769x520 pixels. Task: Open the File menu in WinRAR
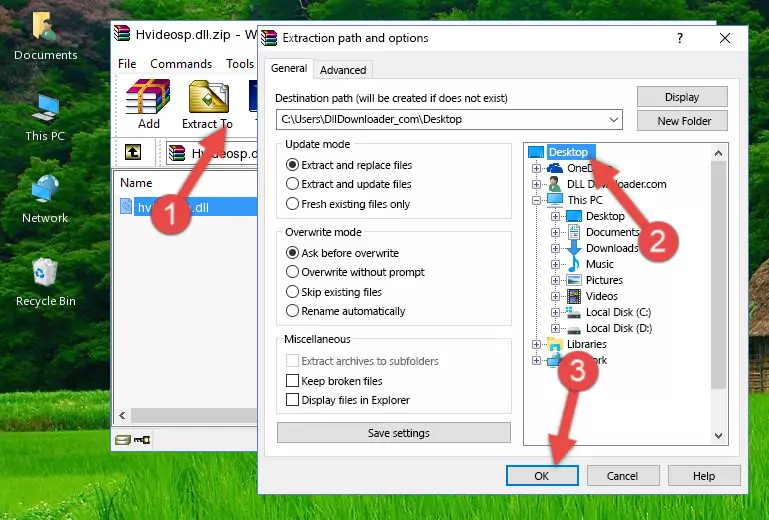pos(127,64)
